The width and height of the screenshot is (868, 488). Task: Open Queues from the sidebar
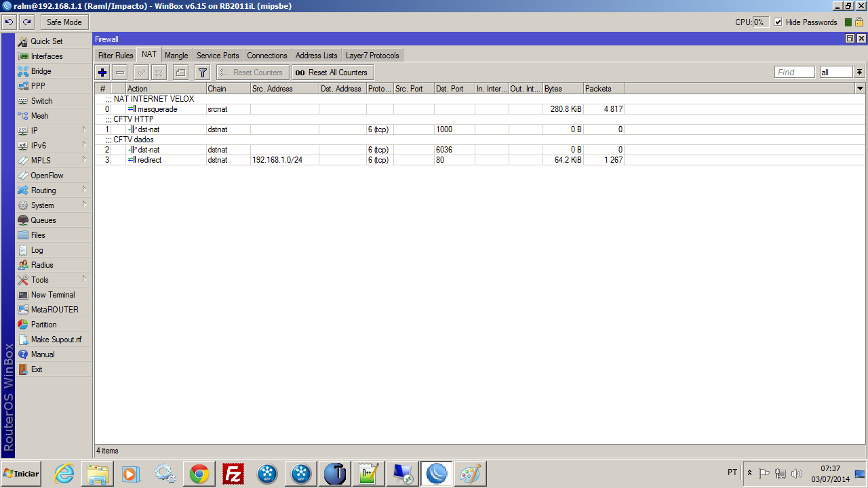pyautogui.click(x=43, y=220)
